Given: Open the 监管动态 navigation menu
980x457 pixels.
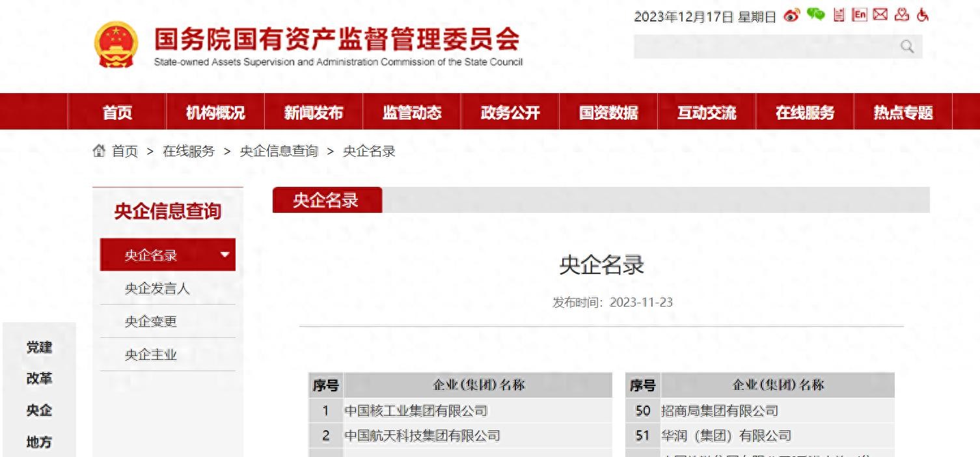Looking at the screenshot, I should (x=412, y=113).
